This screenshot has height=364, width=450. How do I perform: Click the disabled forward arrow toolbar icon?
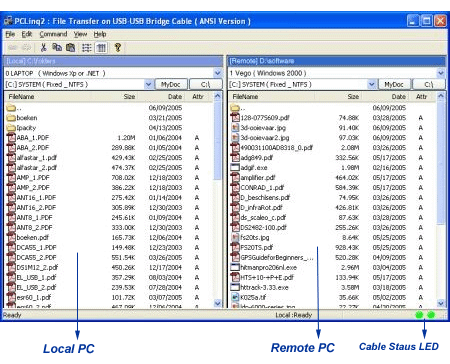[26, 48]
